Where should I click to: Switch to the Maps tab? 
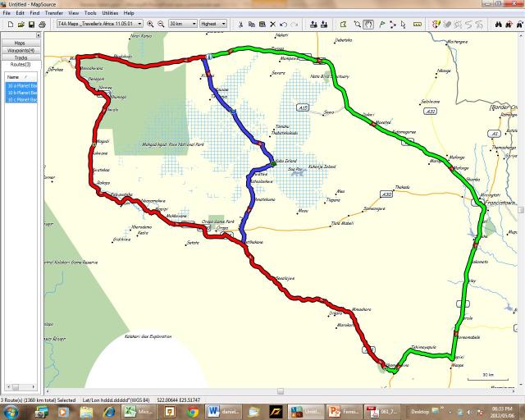[x=20, y=43]
